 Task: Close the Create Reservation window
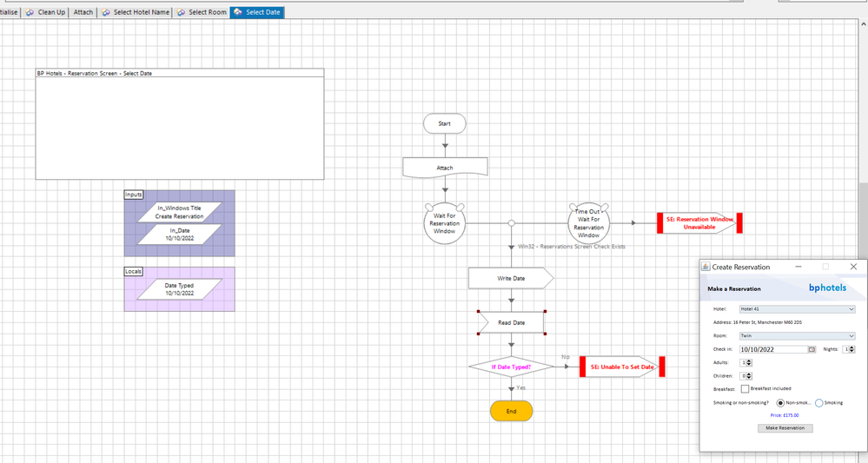[x=853, y=267]
